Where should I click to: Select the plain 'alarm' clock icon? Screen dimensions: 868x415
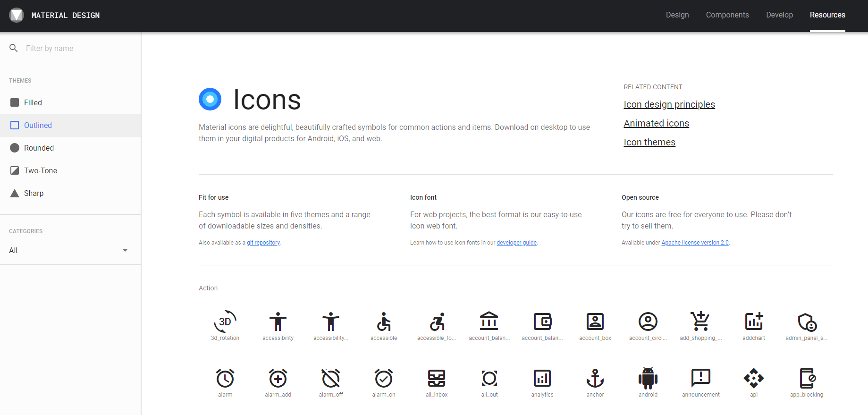tap(225, 378)
